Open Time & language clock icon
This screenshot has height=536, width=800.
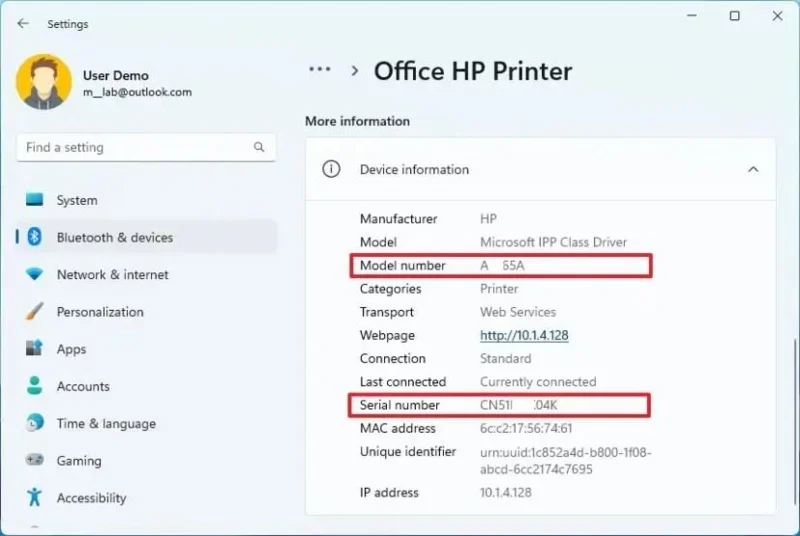35,423
